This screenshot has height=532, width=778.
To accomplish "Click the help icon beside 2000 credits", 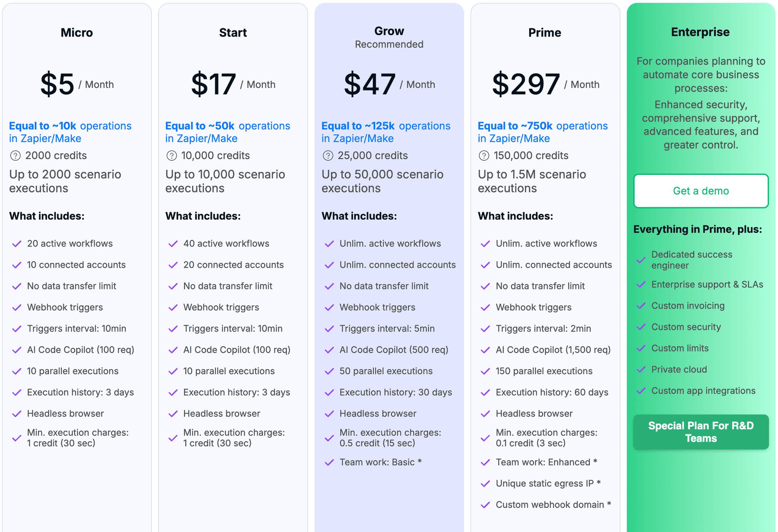I will pyautogui.click(x=15, y=156).
